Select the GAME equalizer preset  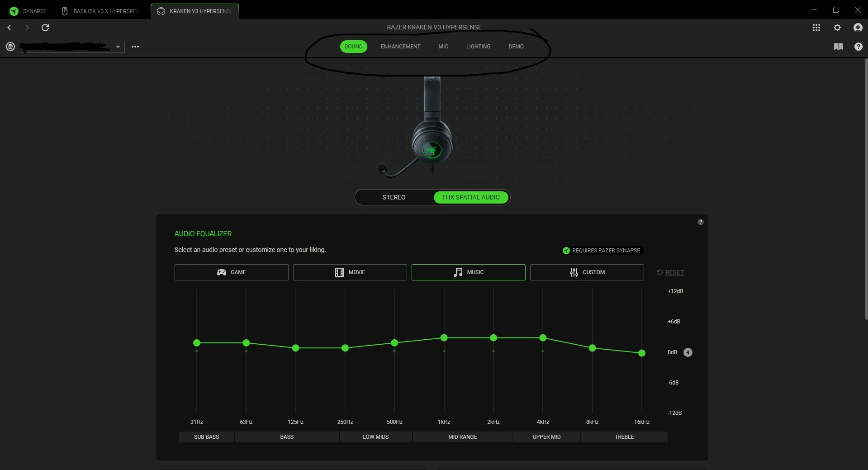tap(232, 272)
